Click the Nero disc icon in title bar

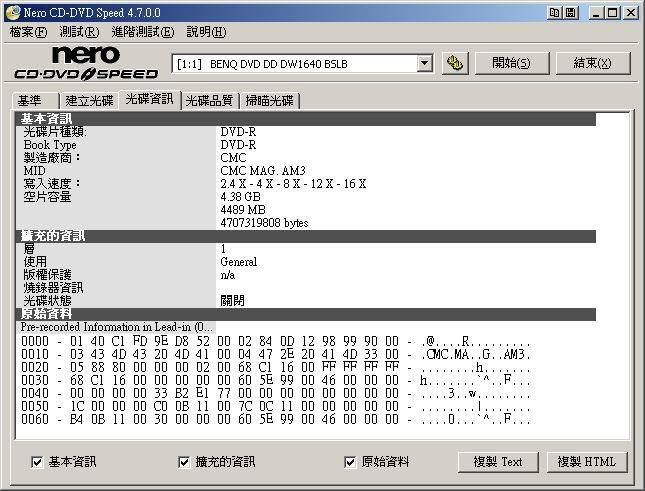[x=13, y=12]
